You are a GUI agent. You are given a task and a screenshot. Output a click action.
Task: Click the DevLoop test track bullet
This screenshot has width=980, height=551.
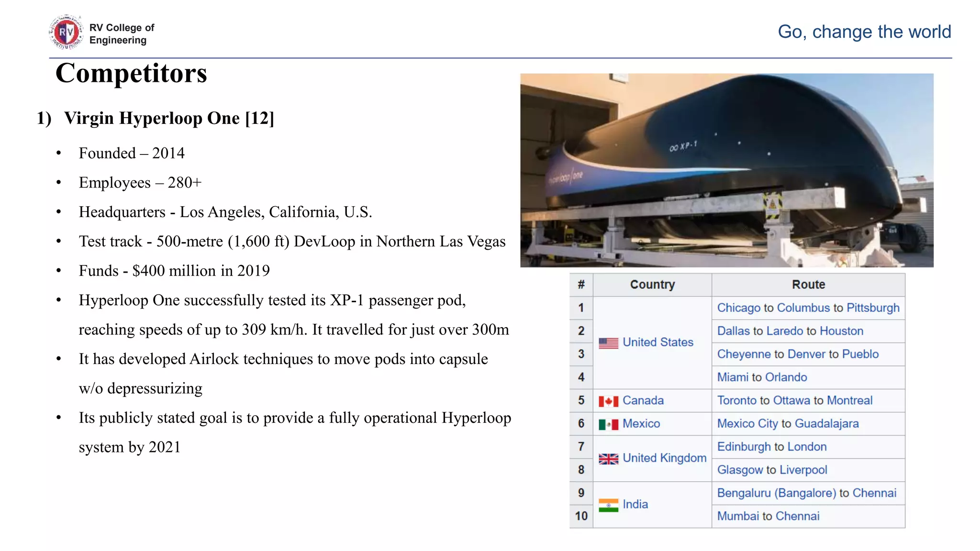tap(292, 242)
